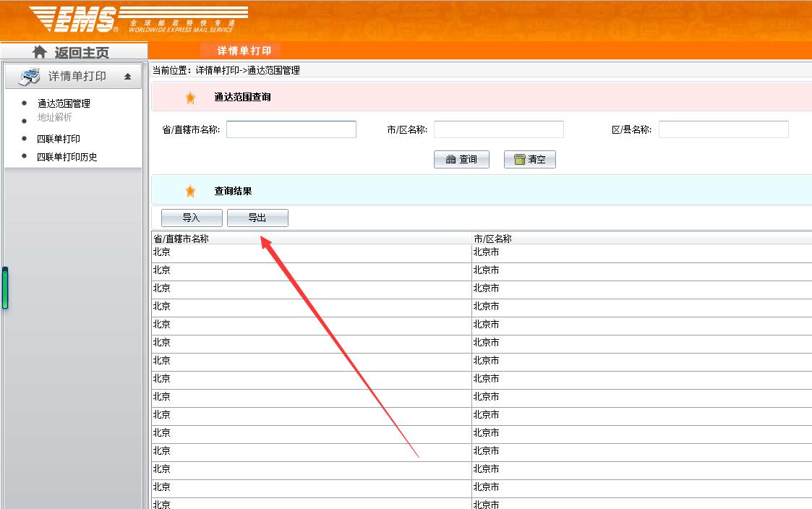The height and width of the screenshot is (509, 812).
Task: Go back via 返回主页
Action: click(81, 53)
